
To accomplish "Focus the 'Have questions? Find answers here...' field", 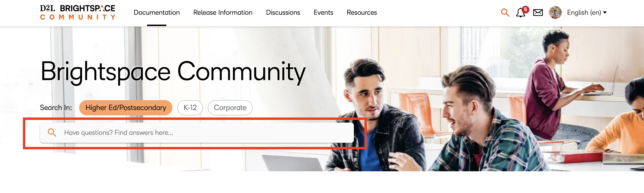I will click(x=197, y=133).
